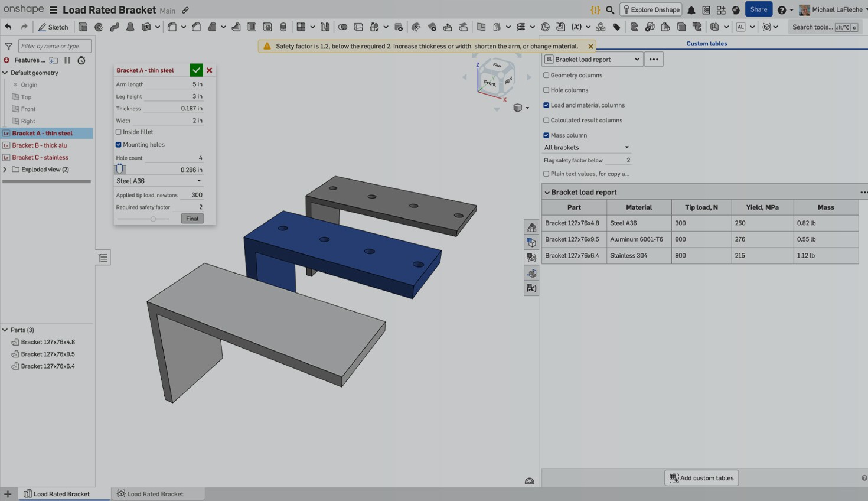Expand the Exploded view folder
The height and width of the screenshot is (501, 868).
5,170
